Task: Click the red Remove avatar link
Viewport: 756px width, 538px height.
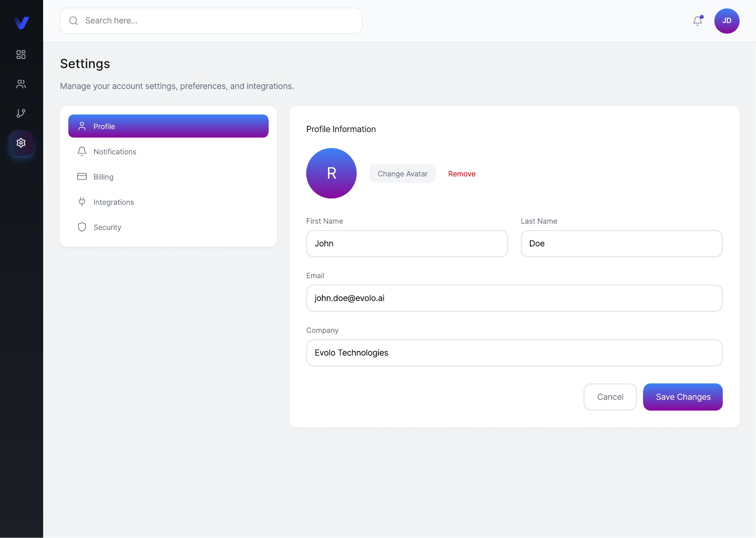Action: tap(462, 174)
